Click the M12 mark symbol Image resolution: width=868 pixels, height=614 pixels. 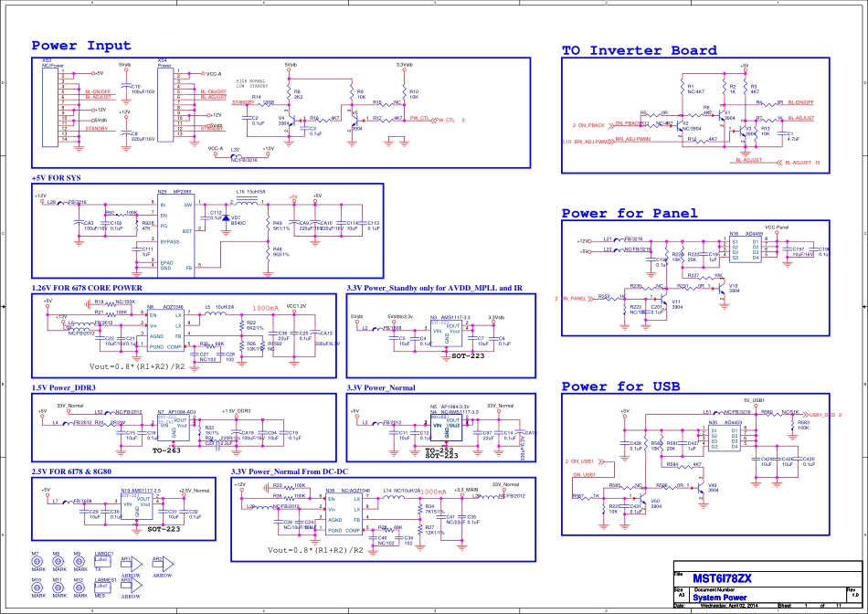[78, 589]
